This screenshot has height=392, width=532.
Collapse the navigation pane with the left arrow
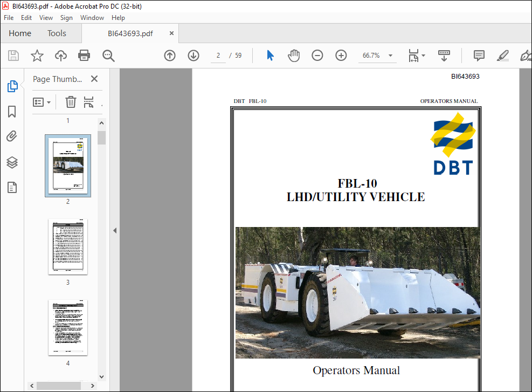click(x=115, y=230)
